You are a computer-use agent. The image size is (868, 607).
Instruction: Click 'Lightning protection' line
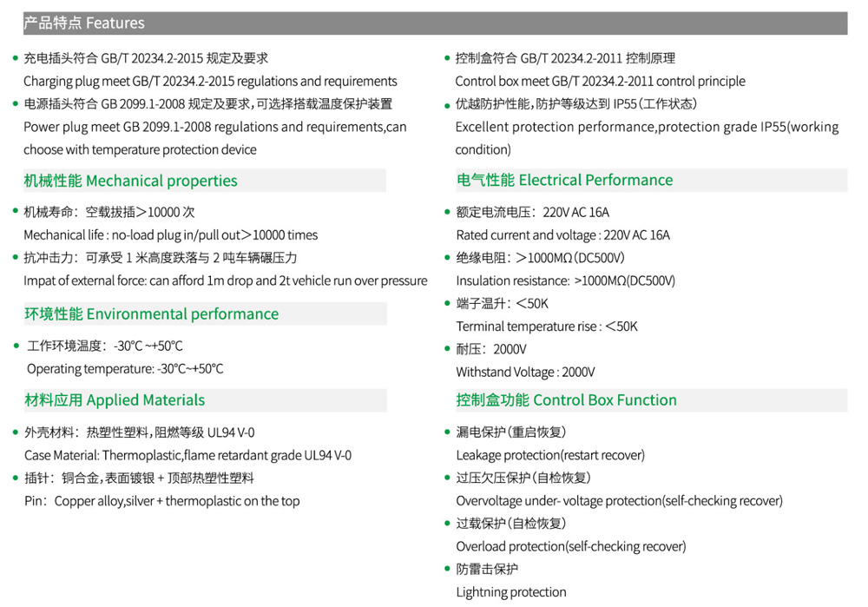(x=511, y=592)
